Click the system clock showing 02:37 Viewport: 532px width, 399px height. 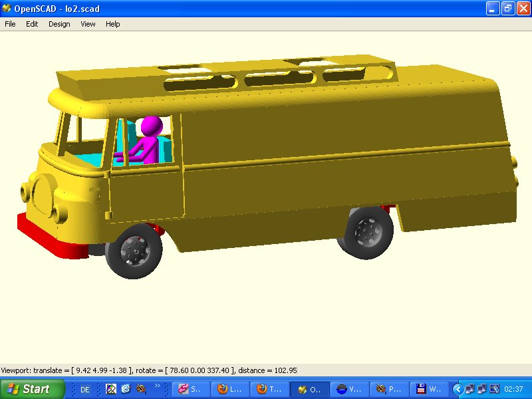pos(513,390)
